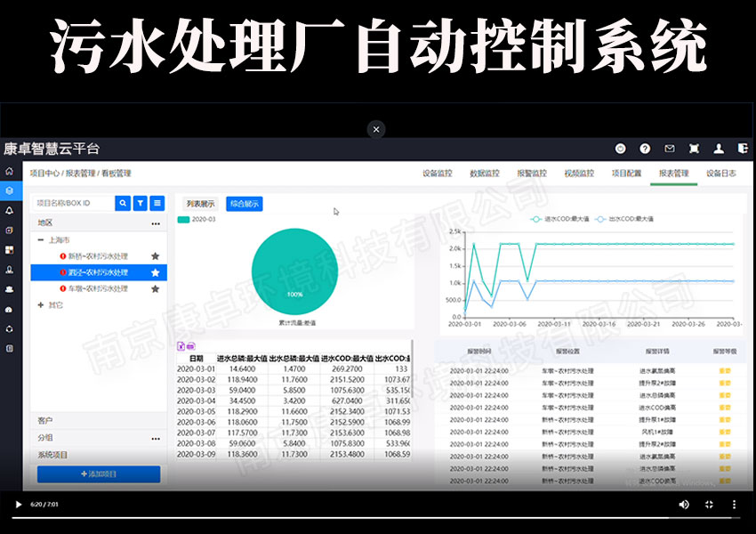The width and height of the screenshot is (756, 534).
Task: Click the filter funnel icon
Action: click(x=141, y=203)
